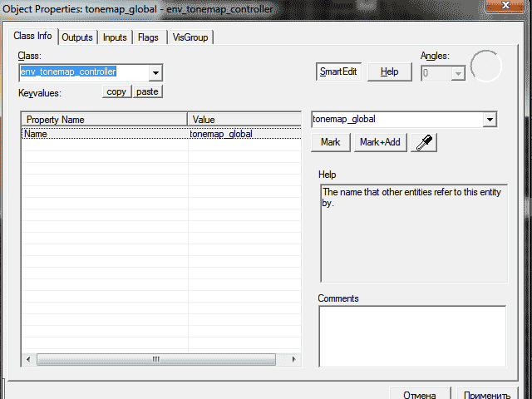Viewport: 532px width, 399px height.
Task: Click the copy keyvalues button
Action: (116, 91)
